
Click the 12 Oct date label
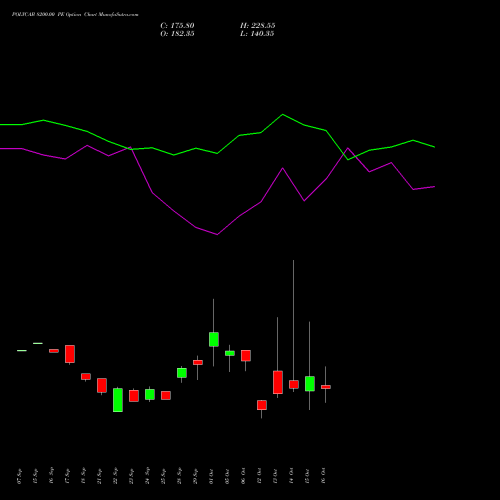pos(259,476)
